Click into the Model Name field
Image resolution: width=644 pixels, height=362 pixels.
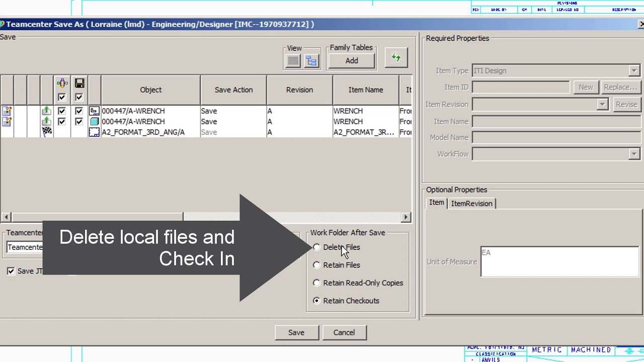[x=556, y=138]
